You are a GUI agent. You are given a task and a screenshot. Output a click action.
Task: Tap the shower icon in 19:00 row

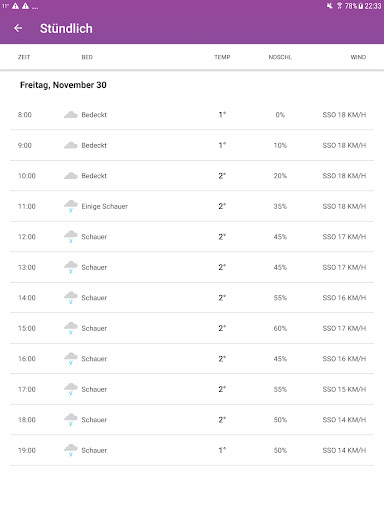[x=71, y=450]
